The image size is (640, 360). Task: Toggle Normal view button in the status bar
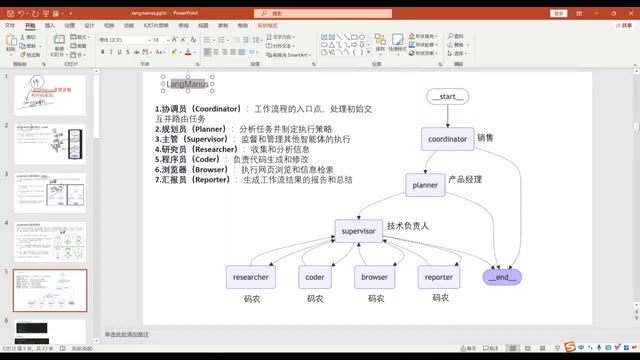coord(513,348)
